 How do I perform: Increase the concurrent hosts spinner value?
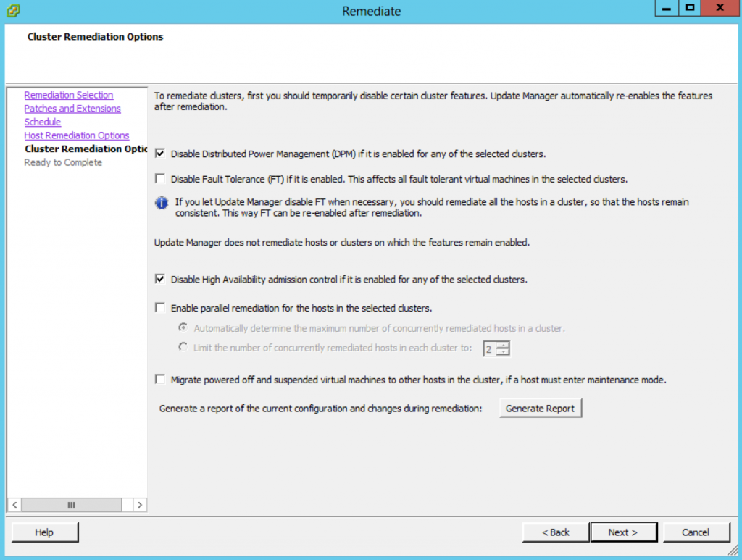[x=503, y=346]
